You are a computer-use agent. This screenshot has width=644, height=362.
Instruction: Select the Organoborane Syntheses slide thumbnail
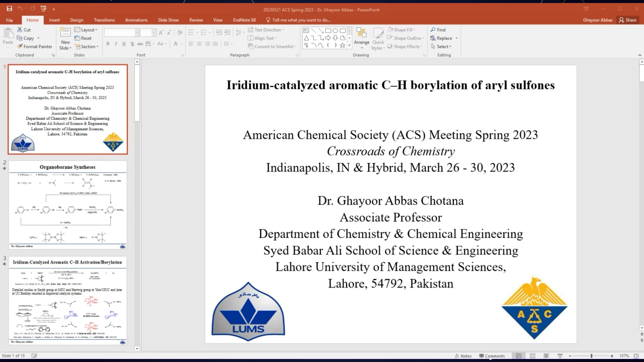67,205
